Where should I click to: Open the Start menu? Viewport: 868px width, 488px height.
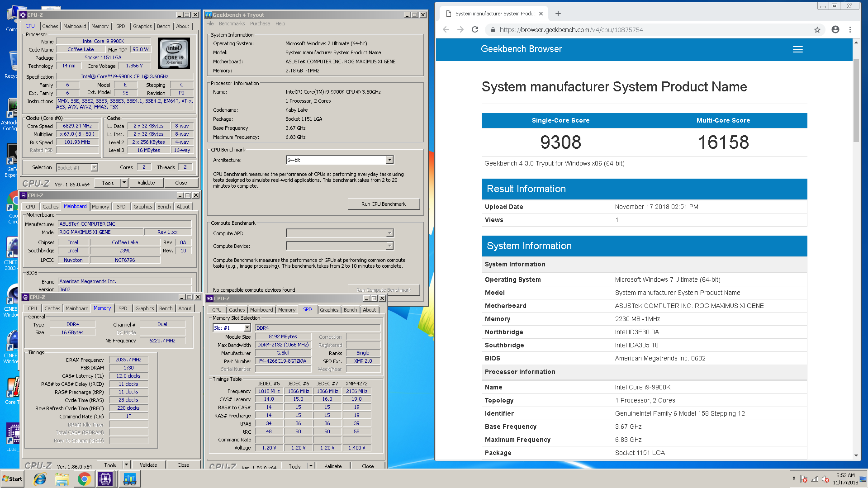pos(12,479)
